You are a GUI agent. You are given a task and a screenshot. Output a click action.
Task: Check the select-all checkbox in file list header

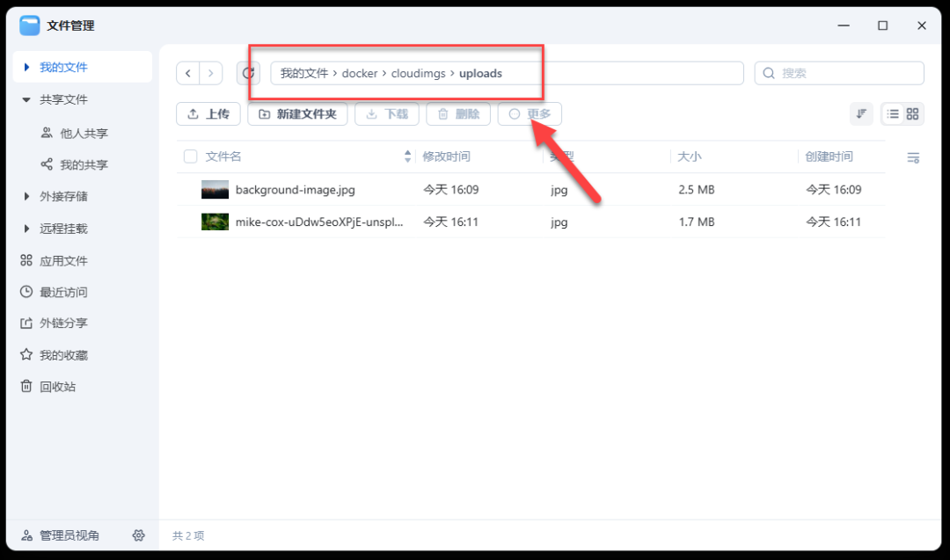(190, 156)
